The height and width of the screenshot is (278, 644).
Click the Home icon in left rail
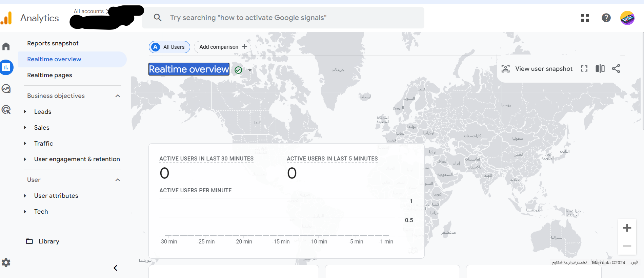(x=6, y=46)
